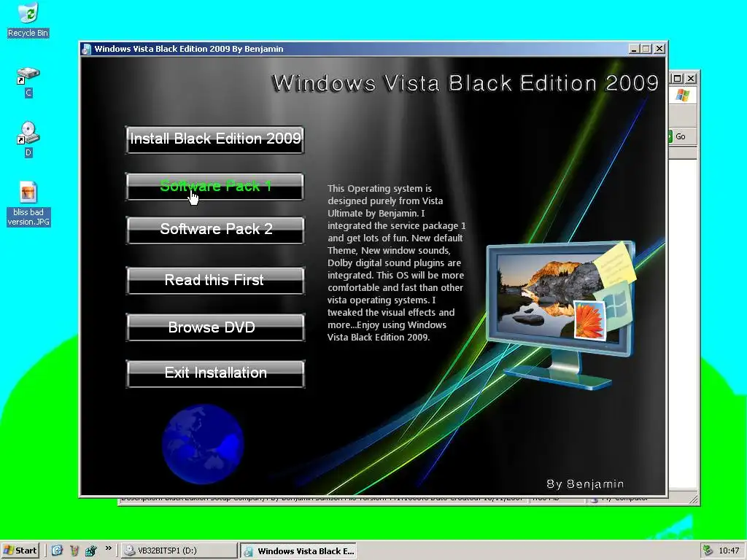Click the Go button in the background window
The height and width of the screenshot is (560, 747).
676,136
